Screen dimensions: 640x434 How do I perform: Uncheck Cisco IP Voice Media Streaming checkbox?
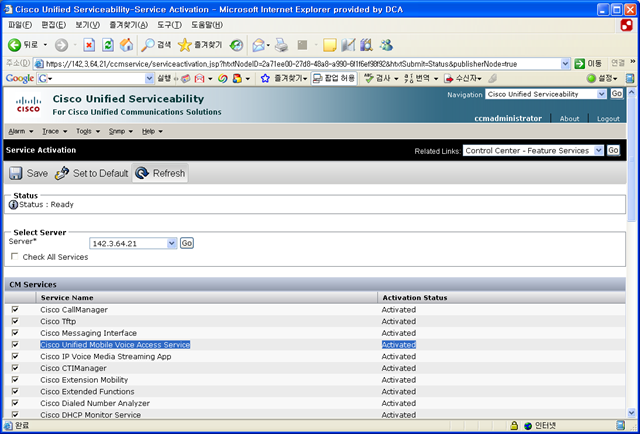click(x=15, y=356)
